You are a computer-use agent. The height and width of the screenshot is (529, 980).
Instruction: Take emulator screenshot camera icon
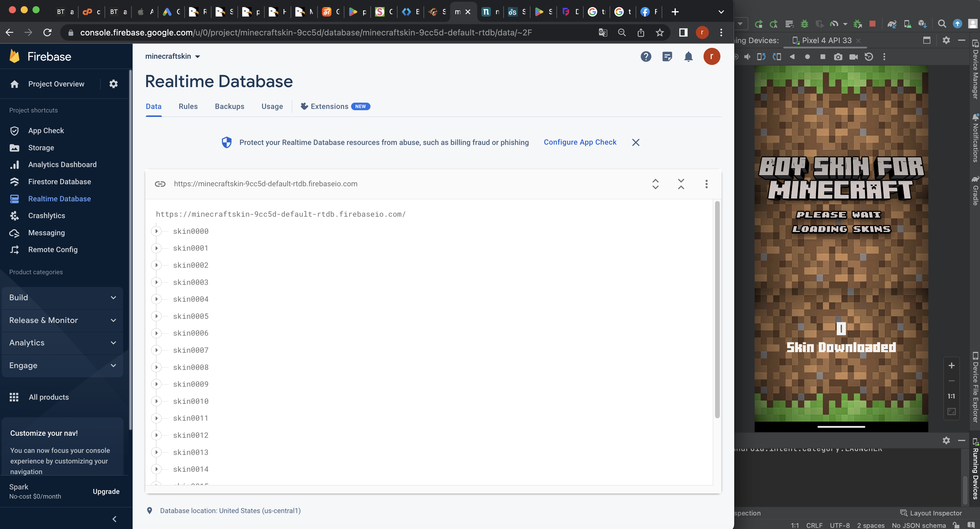tap(838, 57)
